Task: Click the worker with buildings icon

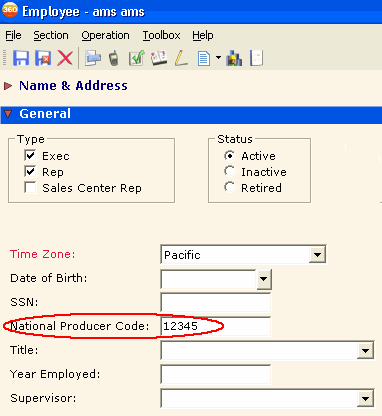Action: (234, 58)
